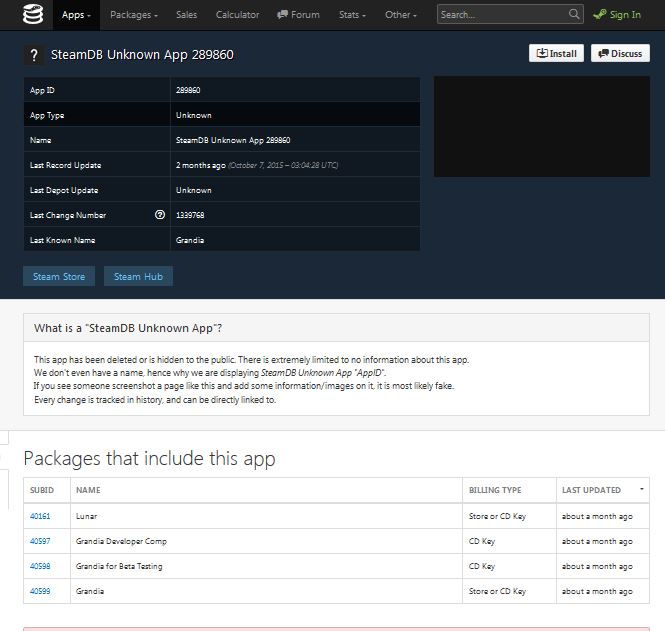Click the unknown app question mark icon
The width and height of the screenshot is (665, 631).
pos(34,55)
